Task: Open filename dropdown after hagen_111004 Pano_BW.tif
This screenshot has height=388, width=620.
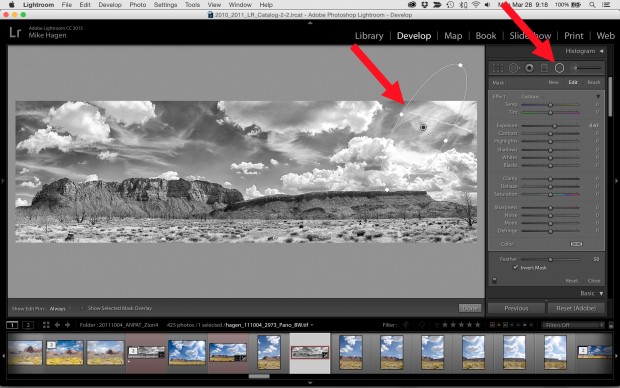Action: tap(312, 325)
